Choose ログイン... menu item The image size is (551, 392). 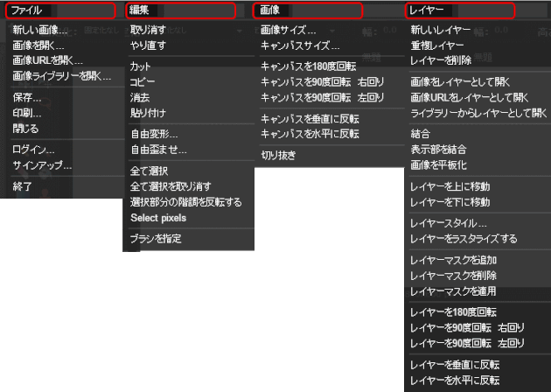[x=33, y=150]
